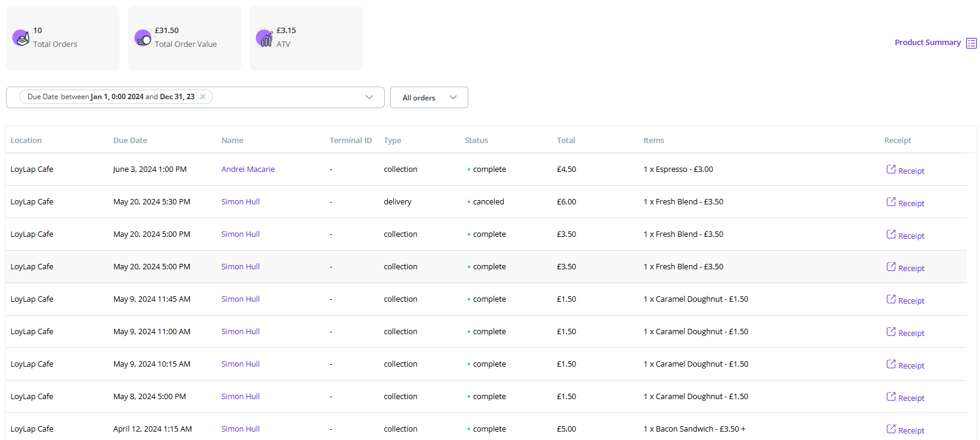980x440 pixels.
Task: Open the All orders dropdown
Action: 429,97
